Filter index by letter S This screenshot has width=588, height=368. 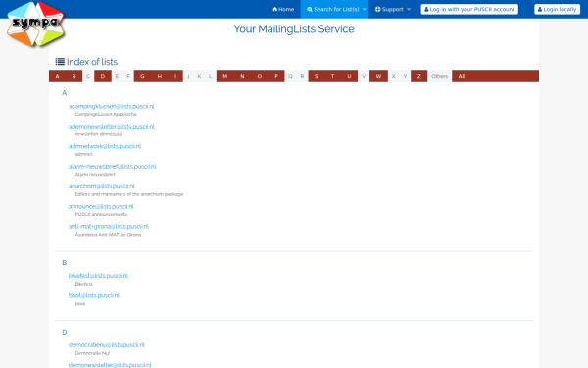(x=317, y=76)
